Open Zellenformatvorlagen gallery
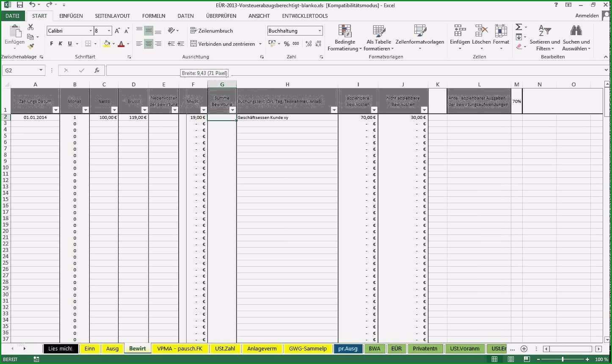Screen dimensions: 612x364 tap(420, 38)
